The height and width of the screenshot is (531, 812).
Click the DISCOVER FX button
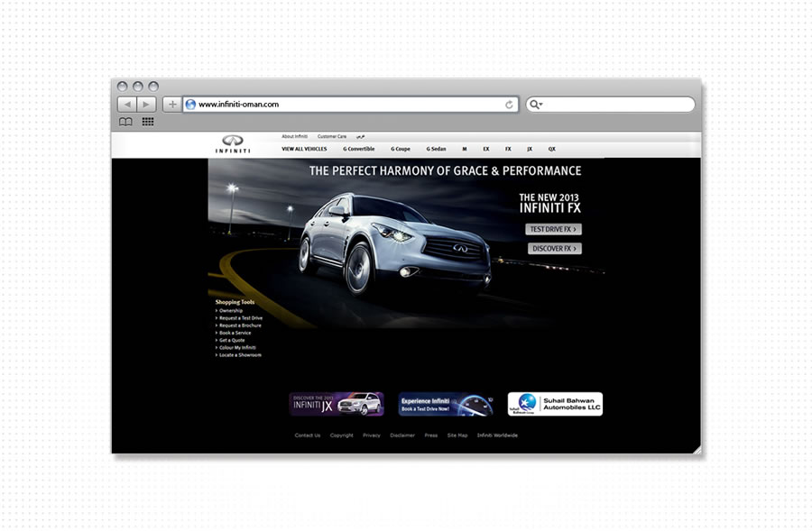tap(555, 249)
